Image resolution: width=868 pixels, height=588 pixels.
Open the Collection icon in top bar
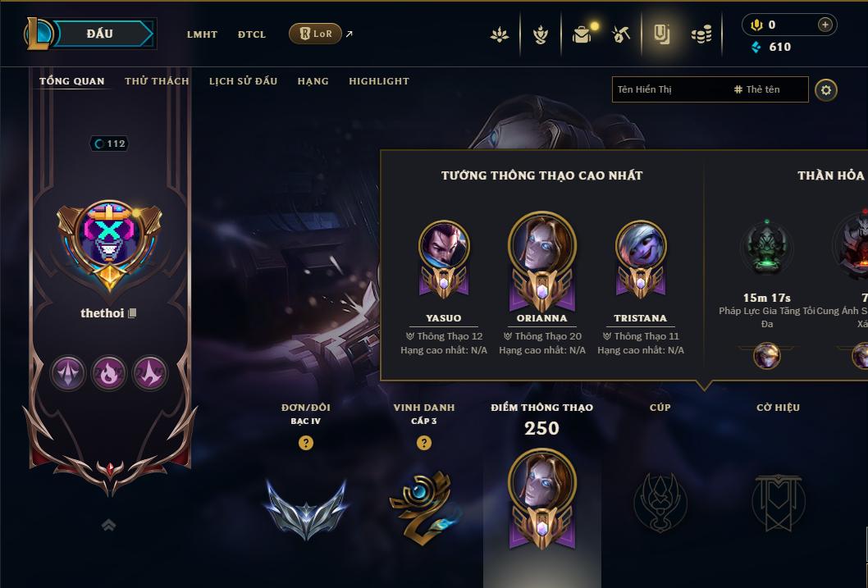[x=661, y=34]
